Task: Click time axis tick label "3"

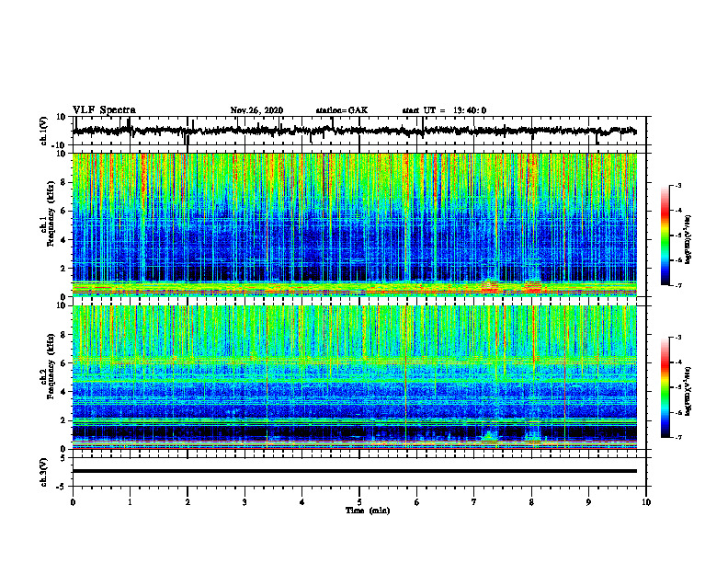Action: pos(245,502)
